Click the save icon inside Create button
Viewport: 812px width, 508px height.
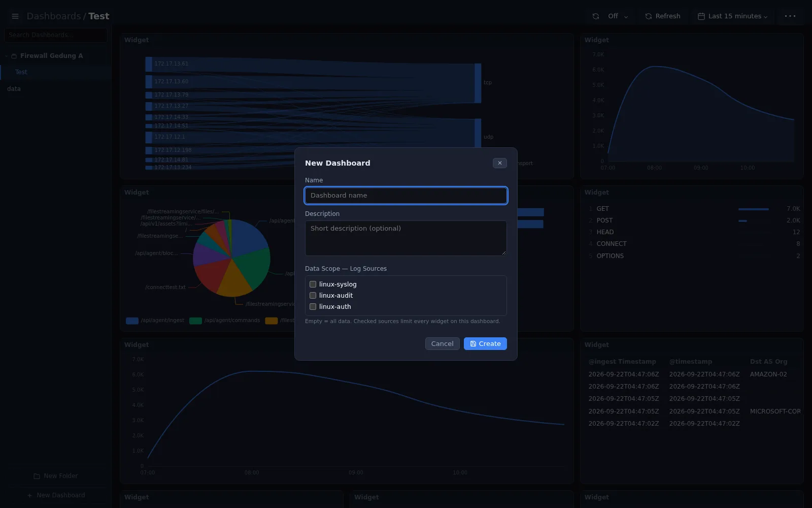click(473, 344)
